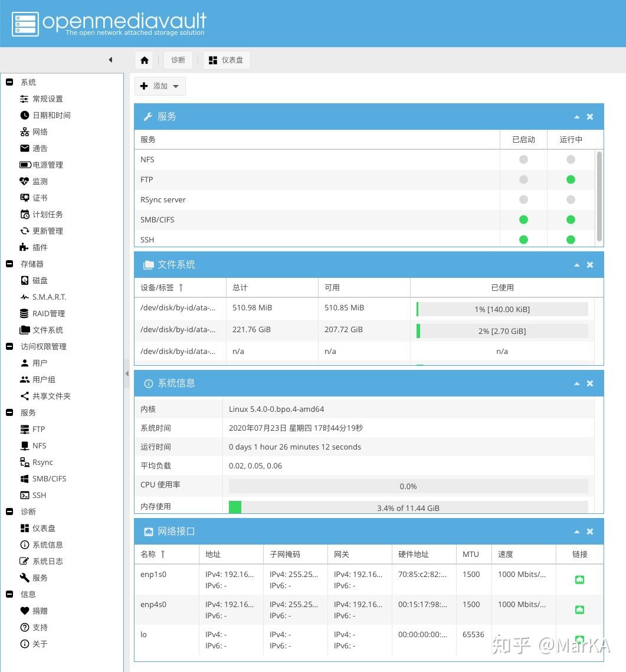Go to the home icon in breadcrumb
The height and width of the screenshot is (672, 626).
(x=145, y=60)
